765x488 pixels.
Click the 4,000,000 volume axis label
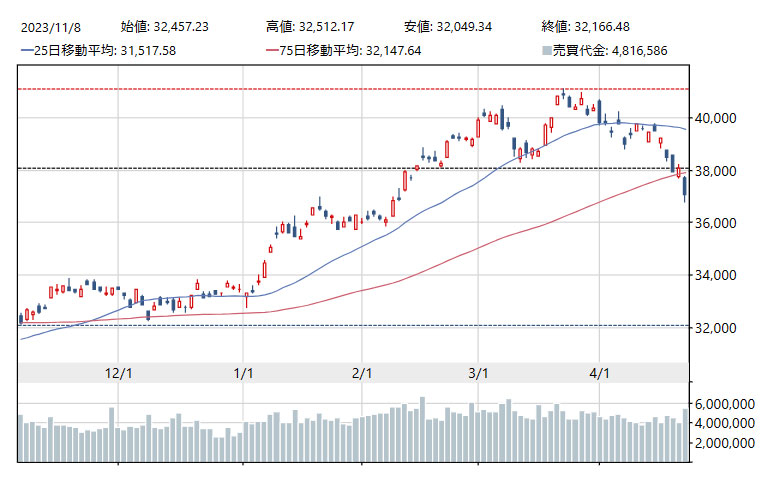coord(725,423)
